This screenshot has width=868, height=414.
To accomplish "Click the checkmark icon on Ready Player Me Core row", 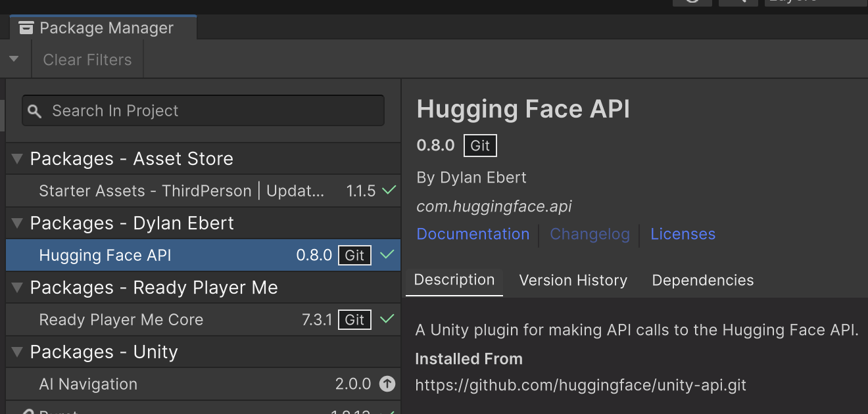I will (x=388, y=319).
